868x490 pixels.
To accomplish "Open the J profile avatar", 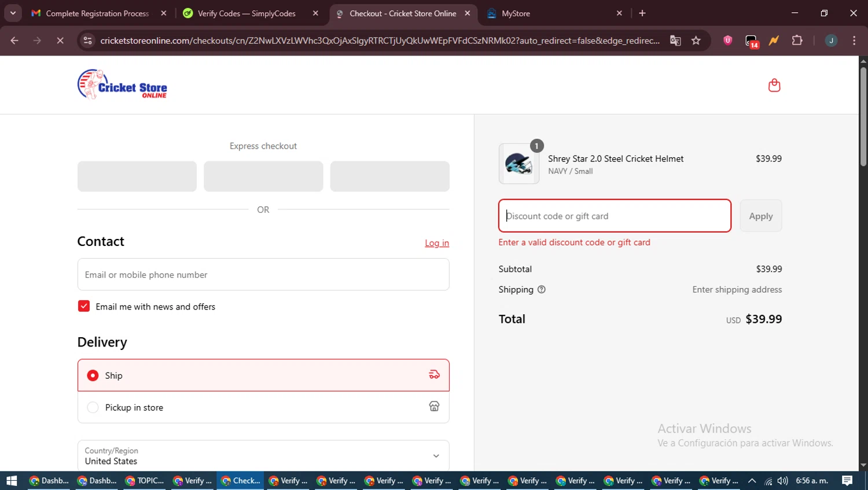I will [x=831, y=40].
